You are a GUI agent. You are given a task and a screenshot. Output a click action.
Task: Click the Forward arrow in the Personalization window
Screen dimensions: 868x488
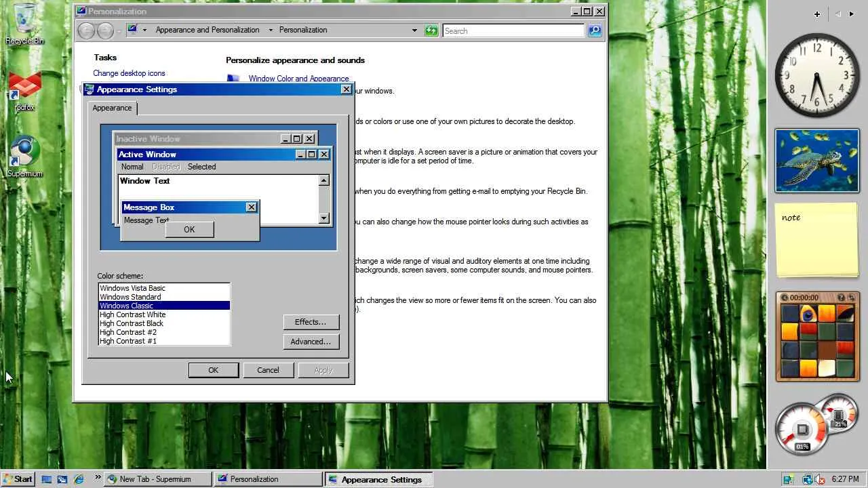point(105,30)
